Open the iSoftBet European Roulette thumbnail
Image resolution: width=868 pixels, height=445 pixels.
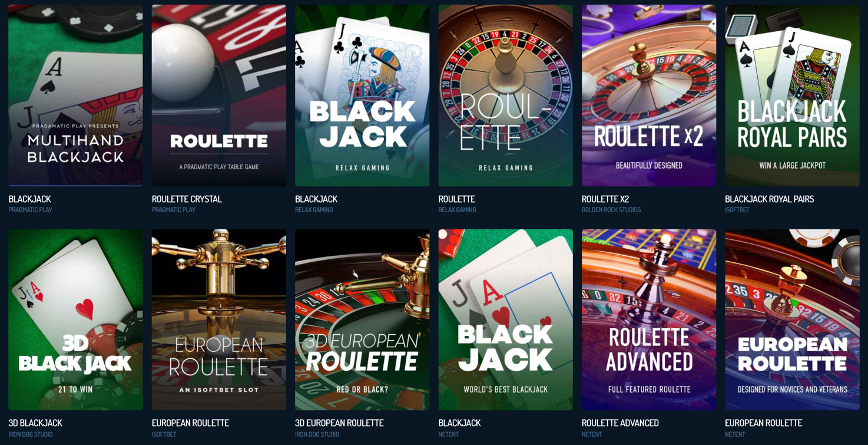click(x=219, y=319)
